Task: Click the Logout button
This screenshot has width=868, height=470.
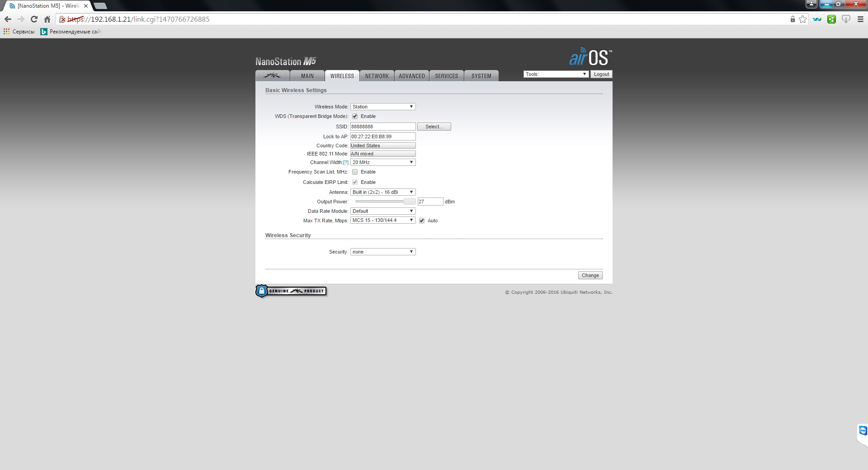Action: [x=601, y=74]
